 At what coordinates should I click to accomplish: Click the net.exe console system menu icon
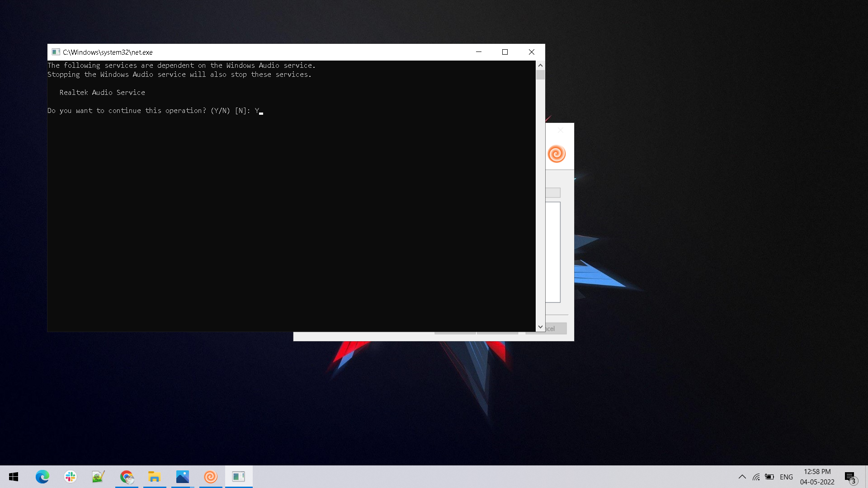coord(56,52)
